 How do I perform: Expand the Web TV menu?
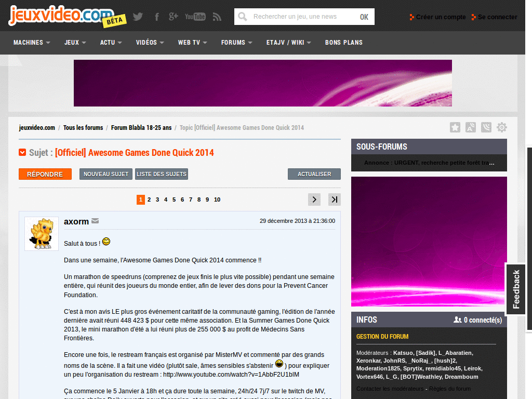pyautogui.click(x=192, y=43)
